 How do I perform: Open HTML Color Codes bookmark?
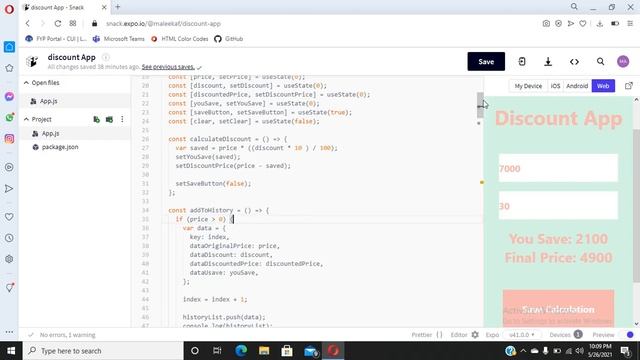[180, 39]
